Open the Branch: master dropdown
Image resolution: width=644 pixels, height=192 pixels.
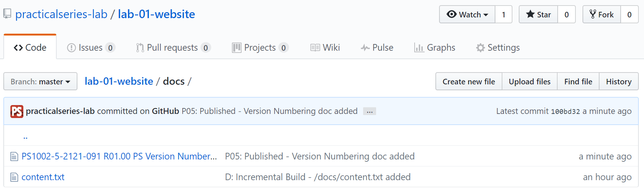pyautogui.click(x=40, y=81)
